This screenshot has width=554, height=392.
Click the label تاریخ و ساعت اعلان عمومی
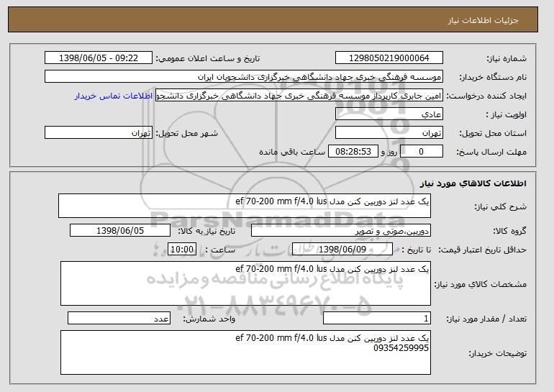pyautogui.click(x=208, y=58)
